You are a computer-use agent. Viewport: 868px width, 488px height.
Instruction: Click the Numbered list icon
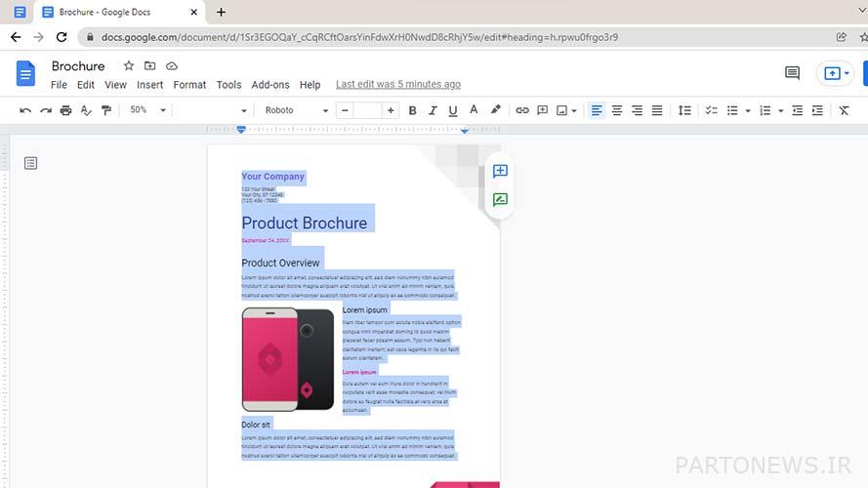(x=765, y=110)
